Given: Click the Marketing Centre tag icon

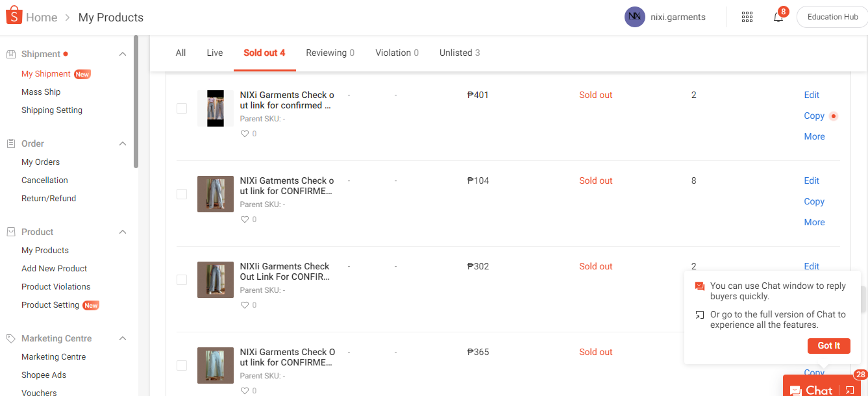Looking at the screenshot, I should point(11,339).
